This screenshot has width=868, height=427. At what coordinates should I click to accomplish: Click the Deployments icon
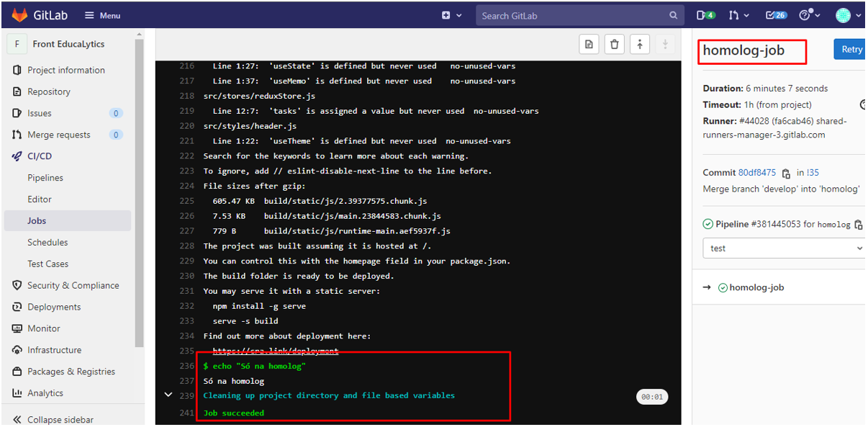[x=17, y=307]
